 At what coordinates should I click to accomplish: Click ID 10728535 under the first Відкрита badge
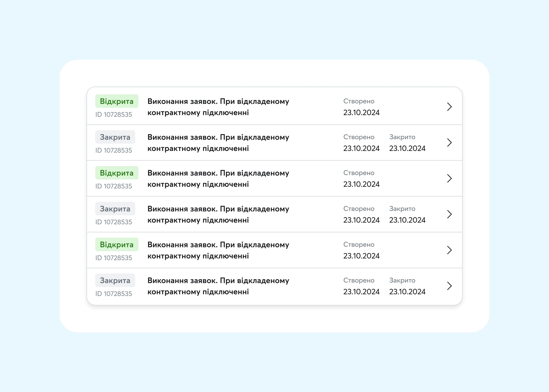(113, 114)
